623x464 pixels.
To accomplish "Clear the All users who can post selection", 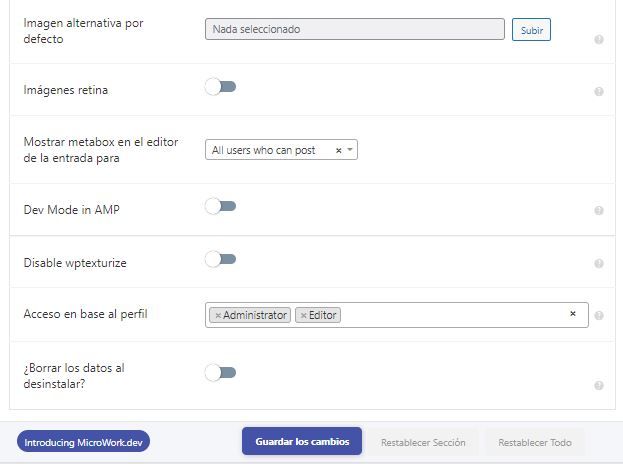I will coord(339,150).
